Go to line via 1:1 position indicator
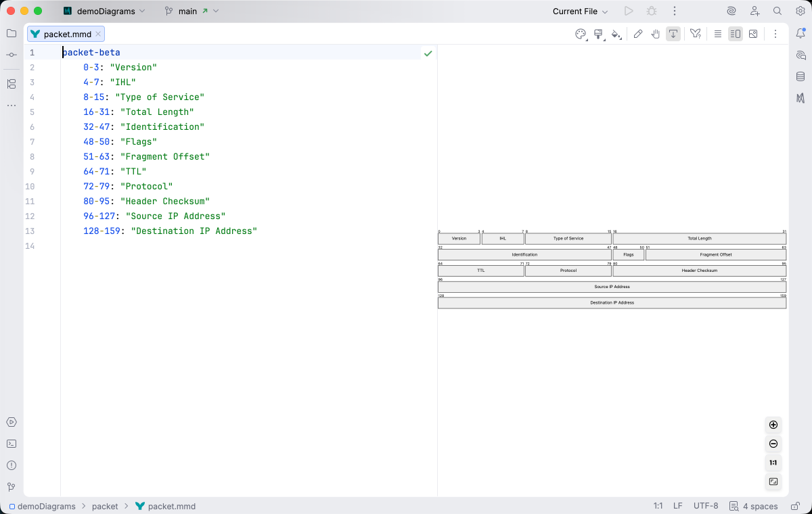Image resolution: width=812 pixels, height=514 pixels. pos(658,506)
